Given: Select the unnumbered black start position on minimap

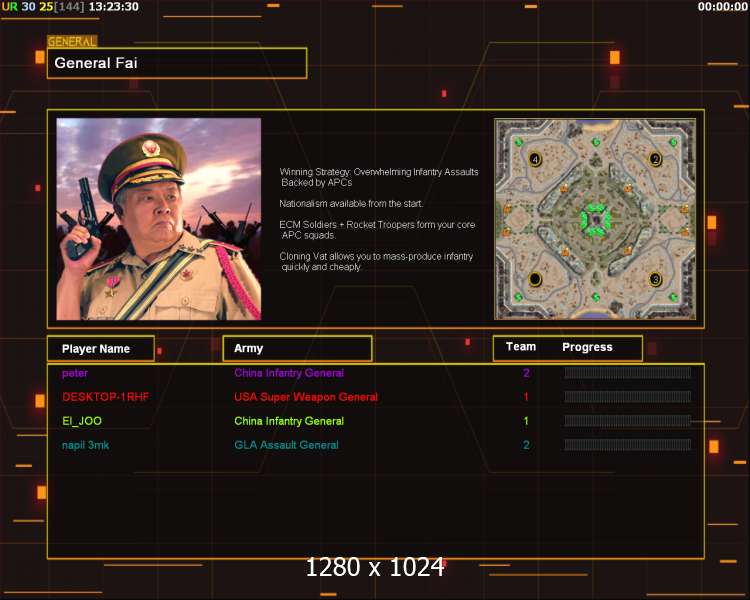Looking at the screenshot, I should (x=535, y=278).
